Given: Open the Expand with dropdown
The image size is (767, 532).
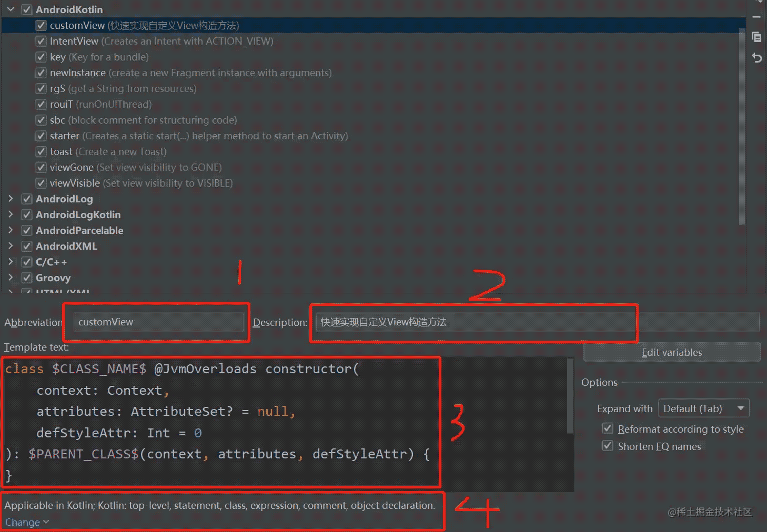Looking at the screenshot, I should tap(703, 408).
